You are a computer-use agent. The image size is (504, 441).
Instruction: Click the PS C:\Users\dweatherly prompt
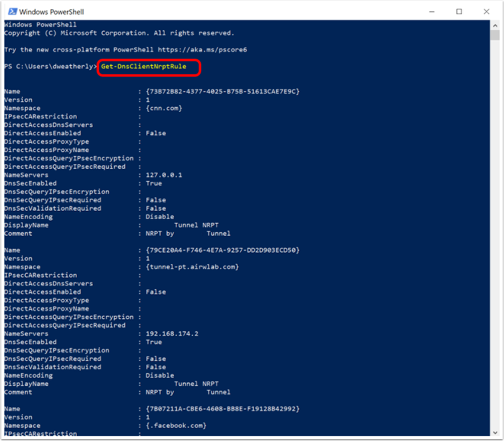coord(50,66)
